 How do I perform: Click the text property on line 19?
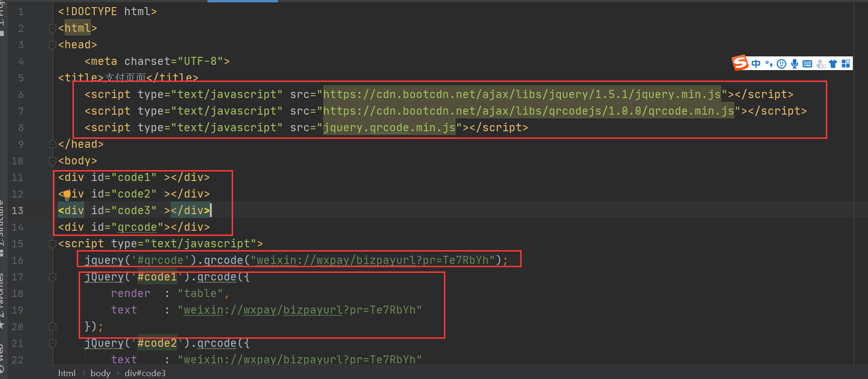point(124,310)
